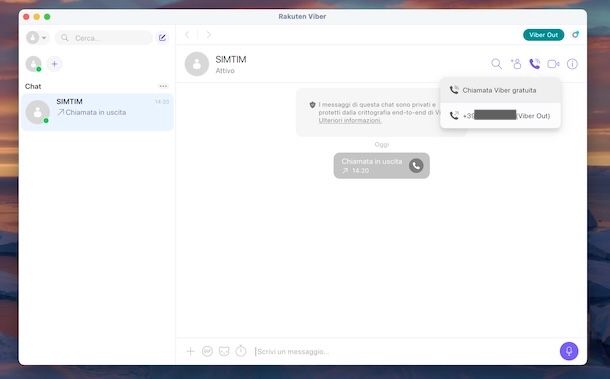The width and height of the screenshot is (610, 379).
Task: Add a participant to the chat
Action: point(516,64)
